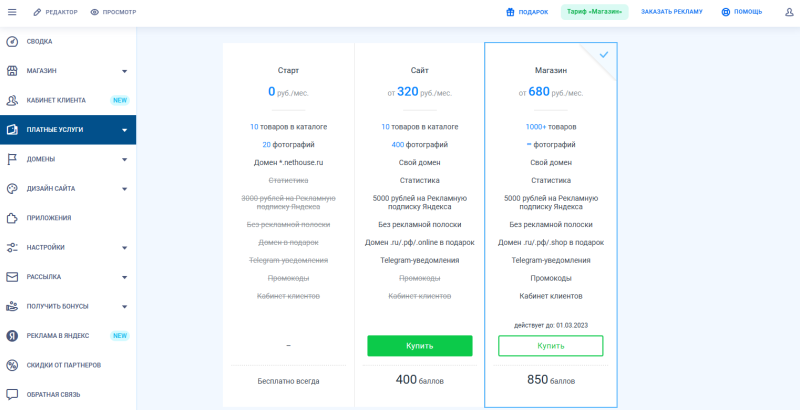Select the Сайт plan title
The image size is (800, 410).
pyautogui.click(x=420, y=70)
